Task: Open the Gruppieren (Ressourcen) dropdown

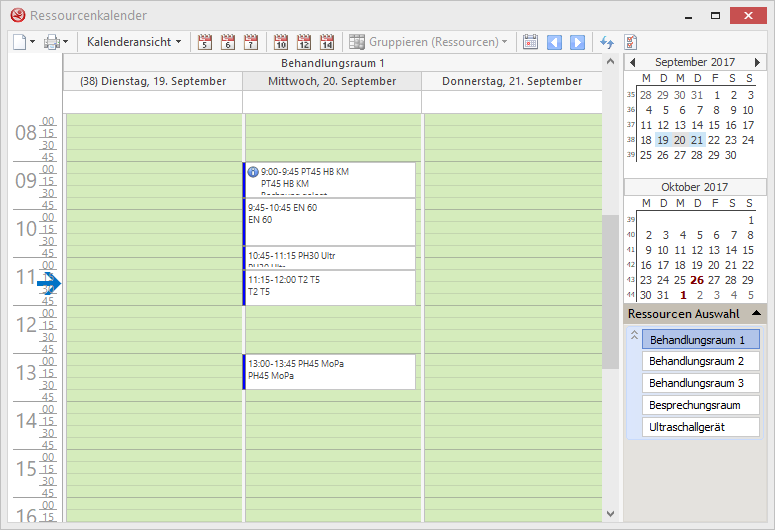Action: (438, 42)
